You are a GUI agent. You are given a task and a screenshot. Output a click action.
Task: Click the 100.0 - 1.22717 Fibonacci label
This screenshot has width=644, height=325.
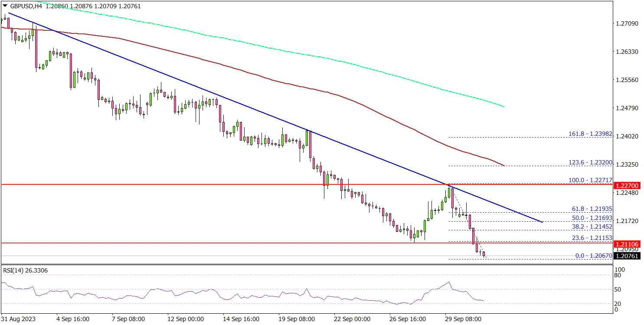click(x=590, y=180)
